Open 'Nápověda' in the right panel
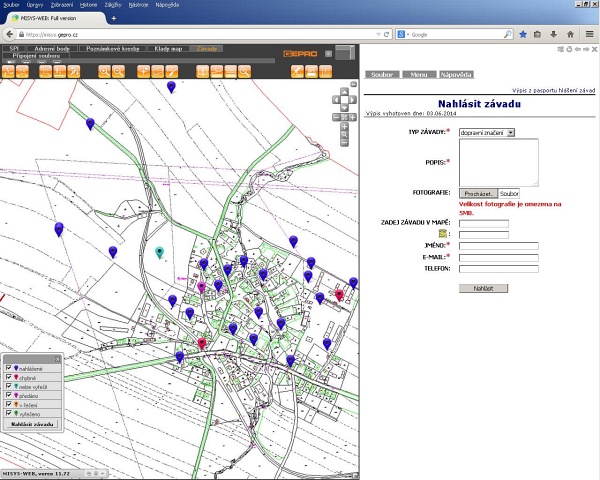Image resolution: width=600 pixels, height=480 pixels. 456,75
